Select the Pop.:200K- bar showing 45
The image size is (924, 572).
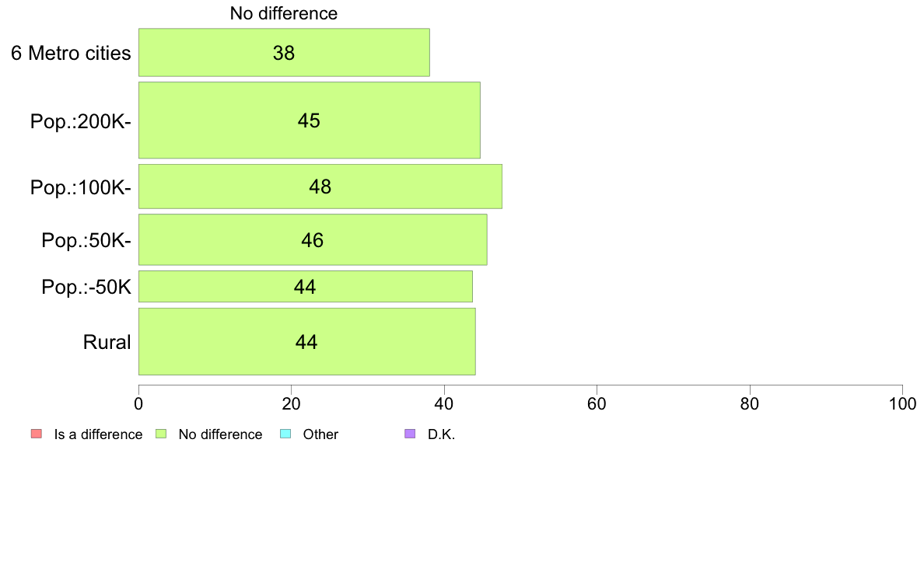(310, 120)
